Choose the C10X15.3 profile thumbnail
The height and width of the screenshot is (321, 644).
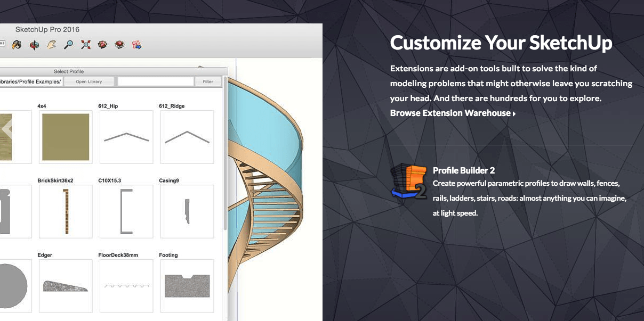point(126,211)
